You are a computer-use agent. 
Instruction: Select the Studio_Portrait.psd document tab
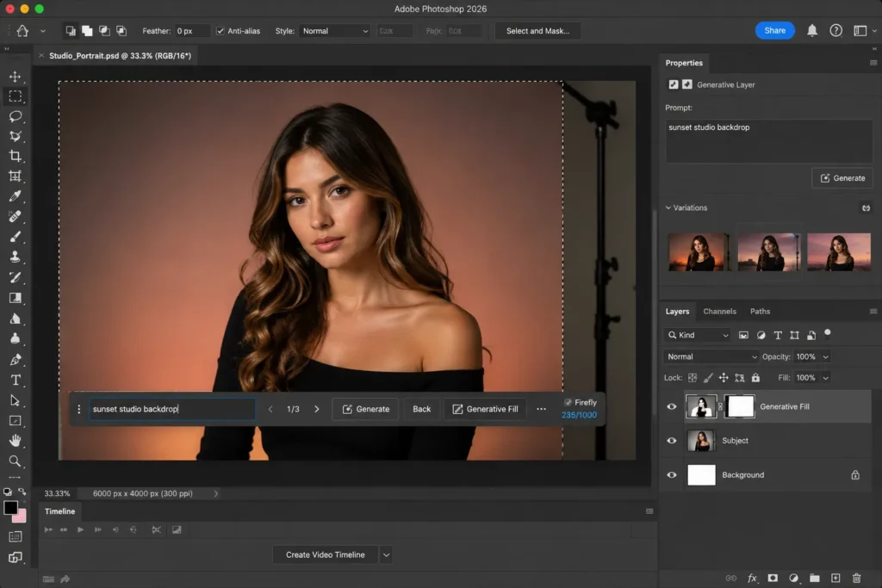tap(120, 56)
